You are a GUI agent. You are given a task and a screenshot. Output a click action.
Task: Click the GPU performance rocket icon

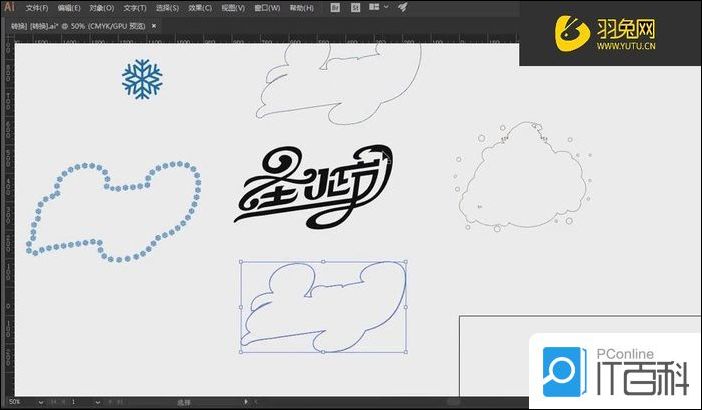pyautogui.click(x=402, y=7)
